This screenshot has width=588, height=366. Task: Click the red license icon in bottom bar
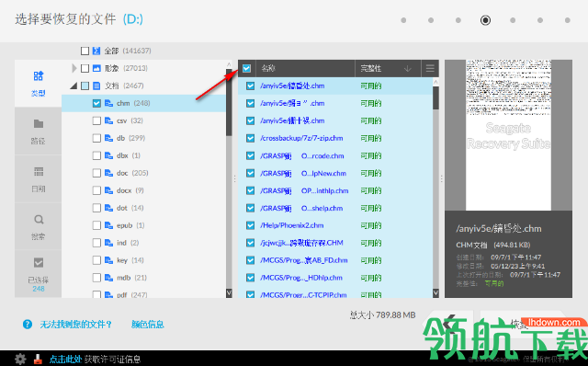pos(38,360)
